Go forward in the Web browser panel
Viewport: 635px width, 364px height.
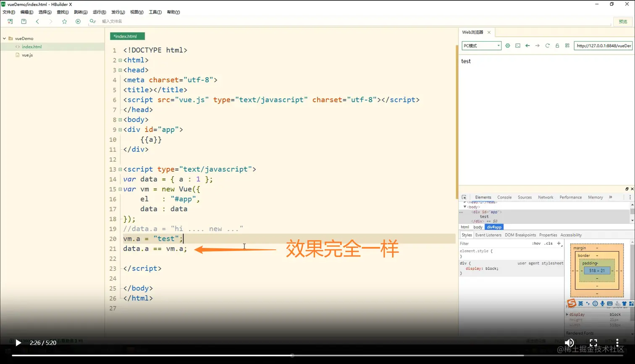click(538, 46)
